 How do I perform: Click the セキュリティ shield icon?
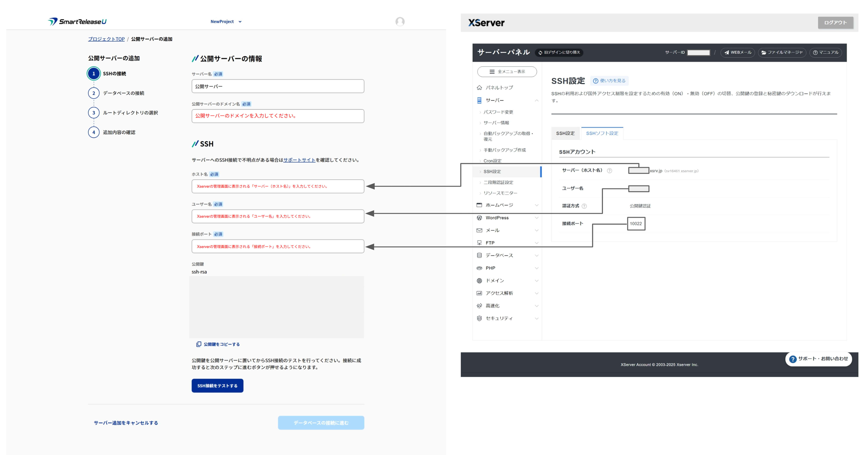[x=479, y=318]
